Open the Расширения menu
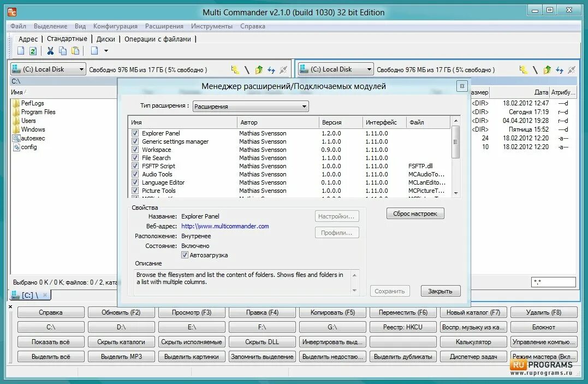Viewport: 588px width, 384px height. 164,26
